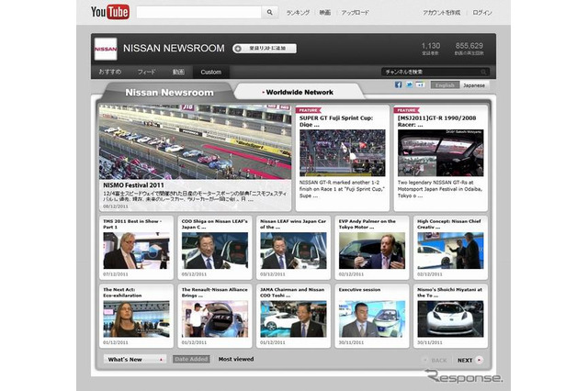The width and height of the screenshot is (588, 391).
Task: Switch to おすすめ tab
Action: pyautogui.click(x=110, y=72)
